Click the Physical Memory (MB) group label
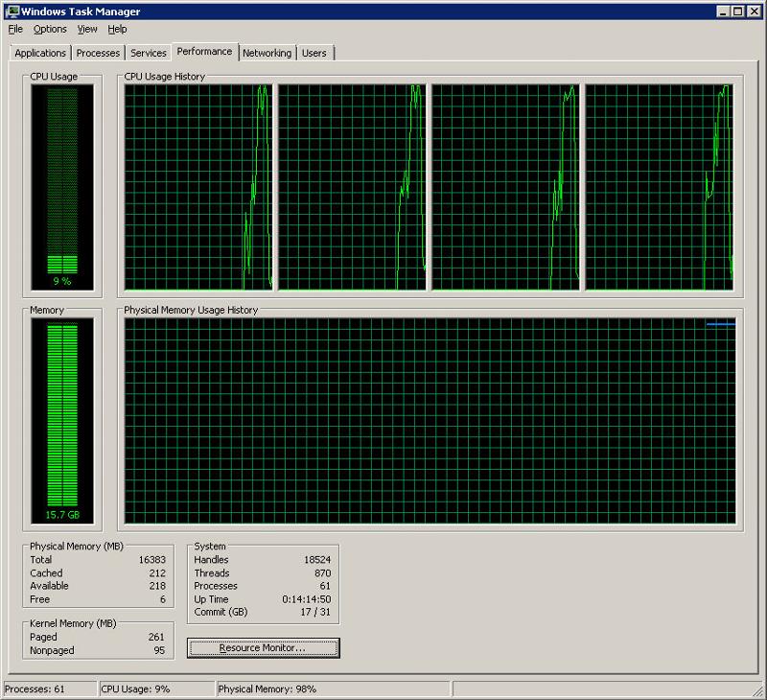Viewport: 767px width, 700px height. click(x=77, y=547)
